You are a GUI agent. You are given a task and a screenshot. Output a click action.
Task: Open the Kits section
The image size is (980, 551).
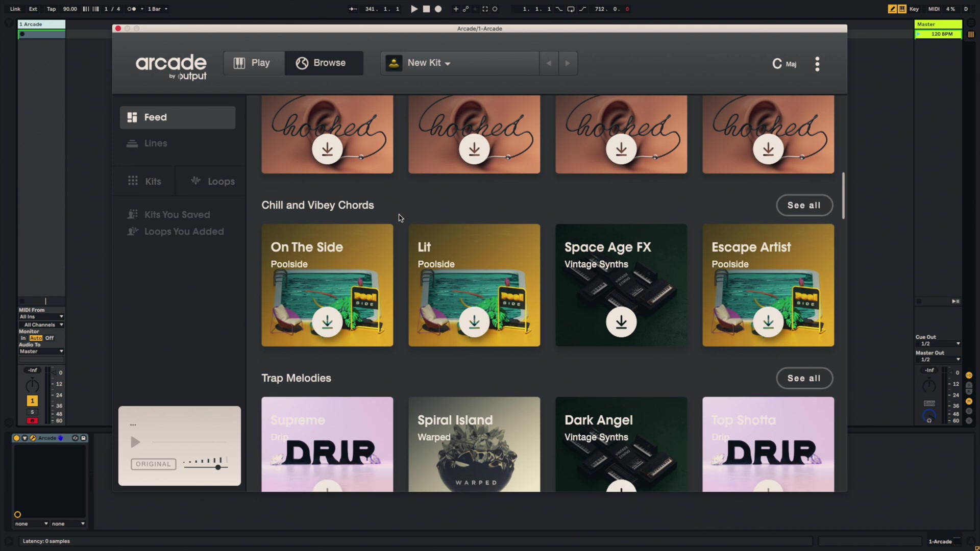[x=144, y=181]
